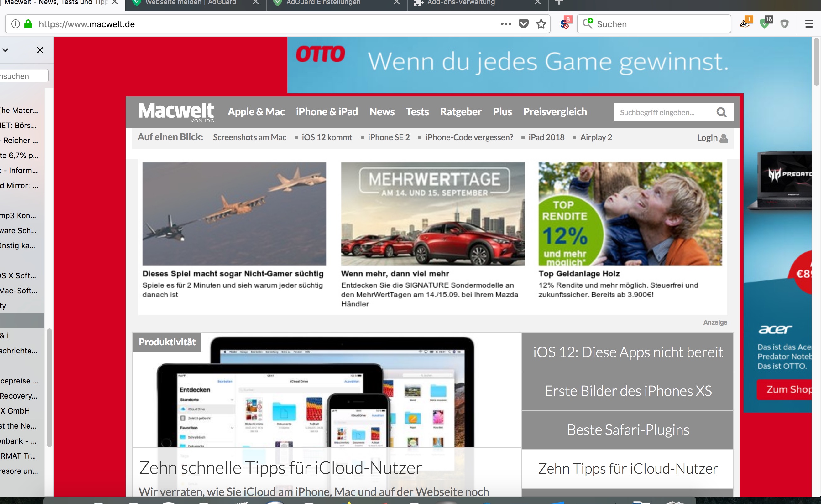Click the gray shield extension icon

click(x=784, y=24)
